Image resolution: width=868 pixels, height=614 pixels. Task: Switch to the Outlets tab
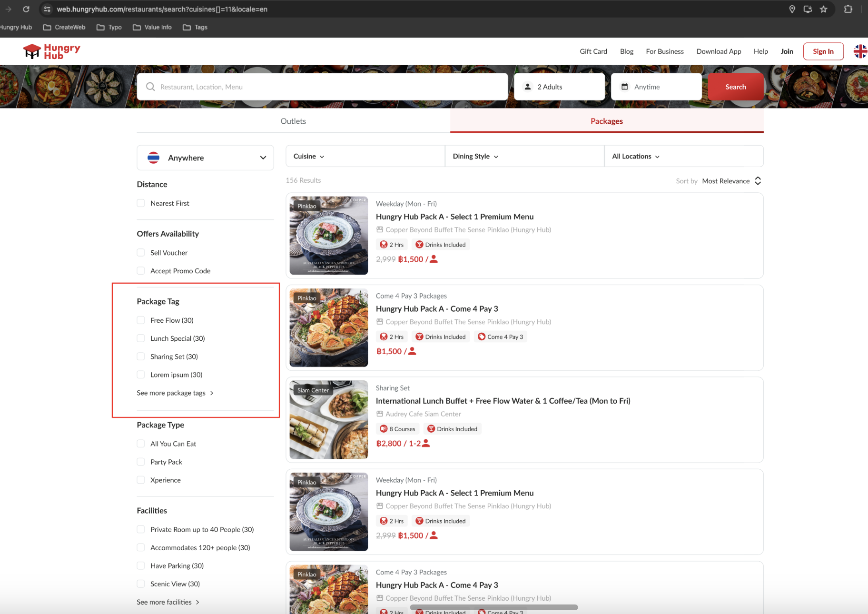pyautogui.click(x=293, y=121)
